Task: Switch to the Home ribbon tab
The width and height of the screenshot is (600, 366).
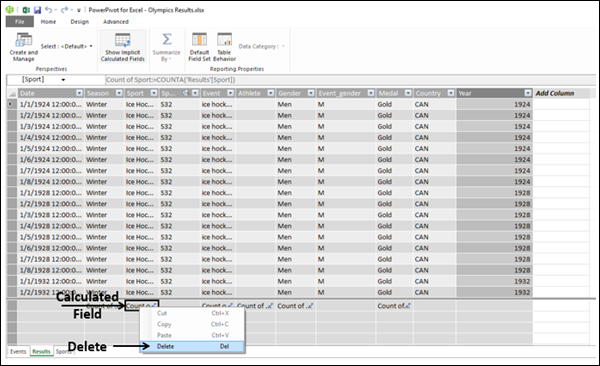Action: (48, 22)
